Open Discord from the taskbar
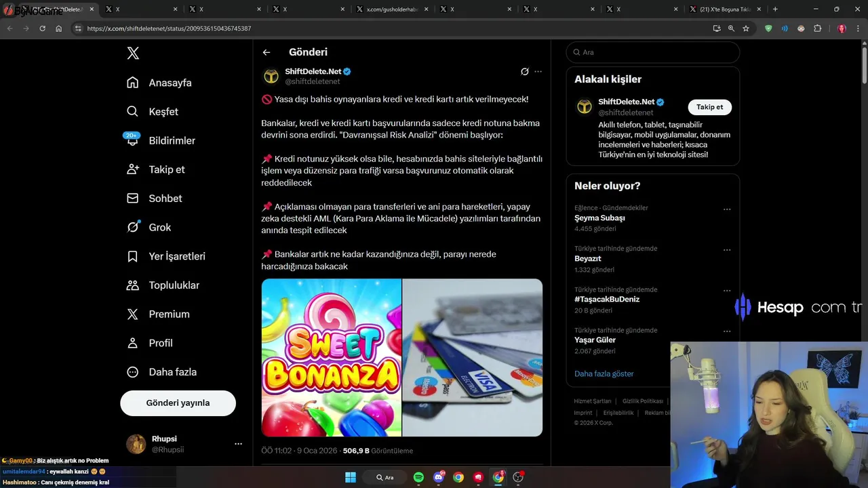Image resolution: width=868 pixels, height=488 pixels. click(439, 477)
